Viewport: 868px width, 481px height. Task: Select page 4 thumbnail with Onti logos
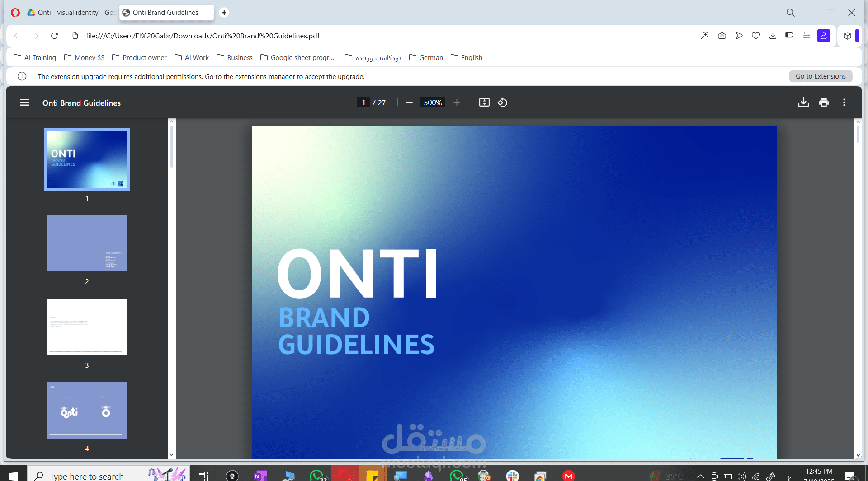87,410
